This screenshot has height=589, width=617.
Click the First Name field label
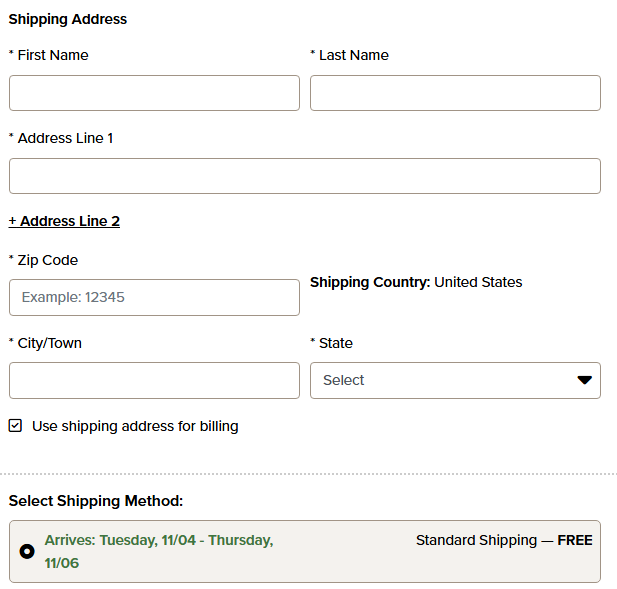pos(52,55)
